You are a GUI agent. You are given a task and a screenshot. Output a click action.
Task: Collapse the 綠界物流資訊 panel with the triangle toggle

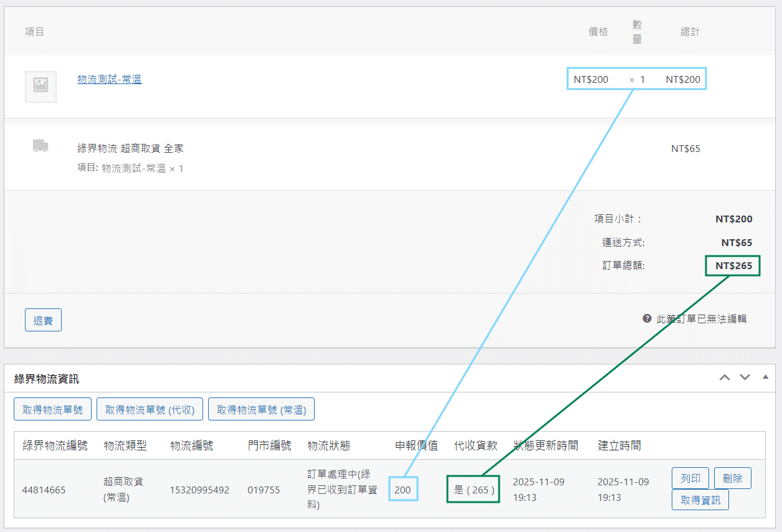click(765, 378)
